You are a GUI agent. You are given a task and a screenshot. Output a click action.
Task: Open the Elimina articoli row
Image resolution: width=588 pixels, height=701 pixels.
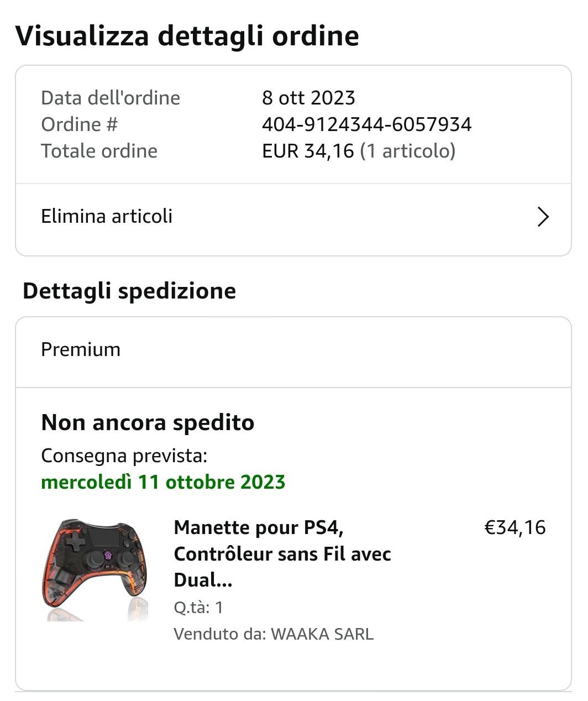pyautogui.click(x=106, y=216)
